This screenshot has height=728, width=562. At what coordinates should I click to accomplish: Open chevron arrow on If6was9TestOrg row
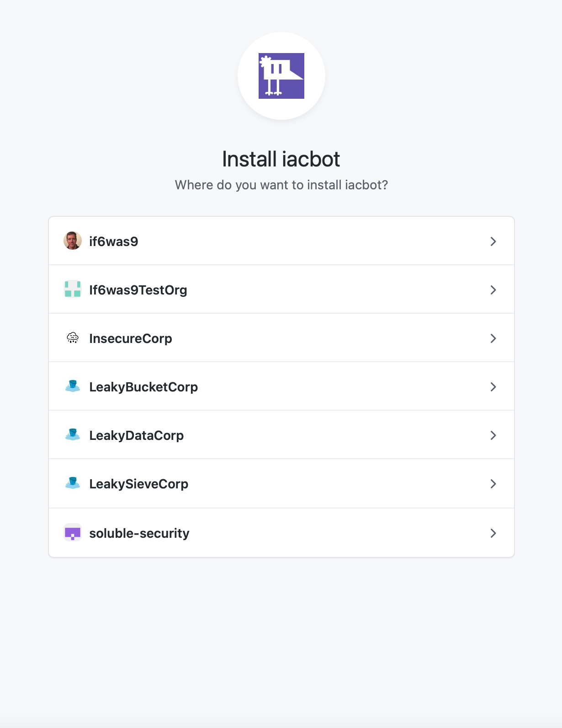coord(493,290)
